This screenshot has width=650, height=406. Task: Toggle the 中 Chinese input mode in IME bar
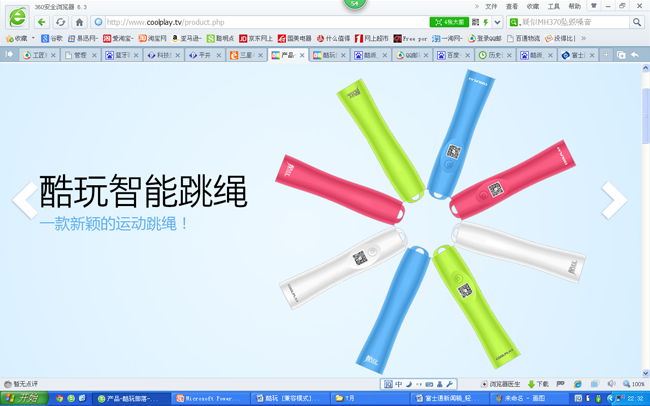tap(398, 384)
